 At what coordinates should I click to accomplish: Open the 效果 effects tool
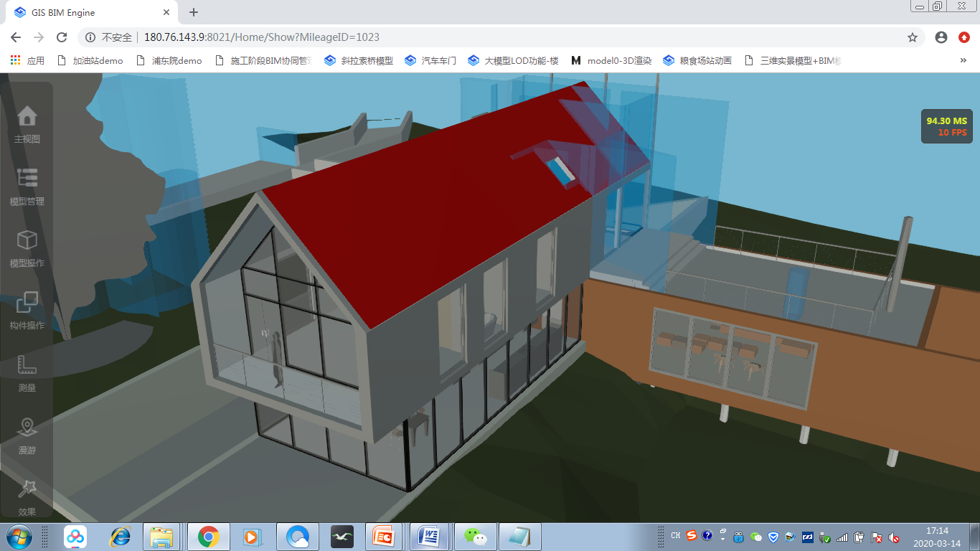coord(27,495)
